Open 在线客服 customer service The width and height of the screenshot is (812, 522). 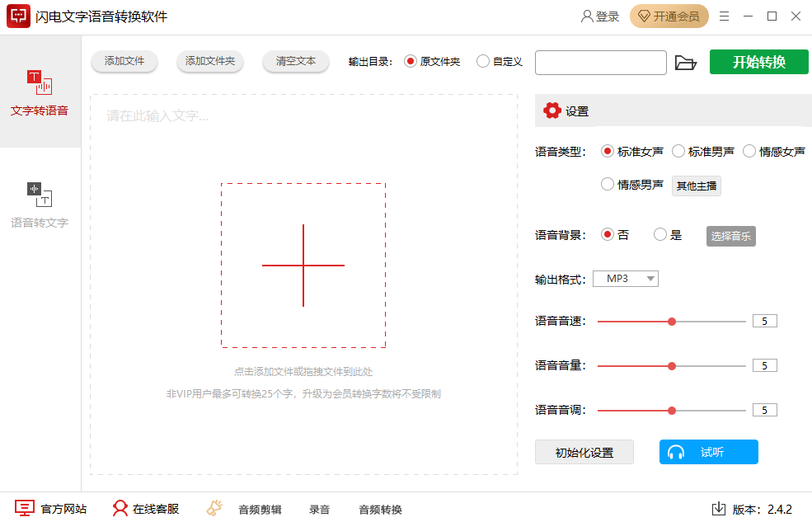(144, 510)
